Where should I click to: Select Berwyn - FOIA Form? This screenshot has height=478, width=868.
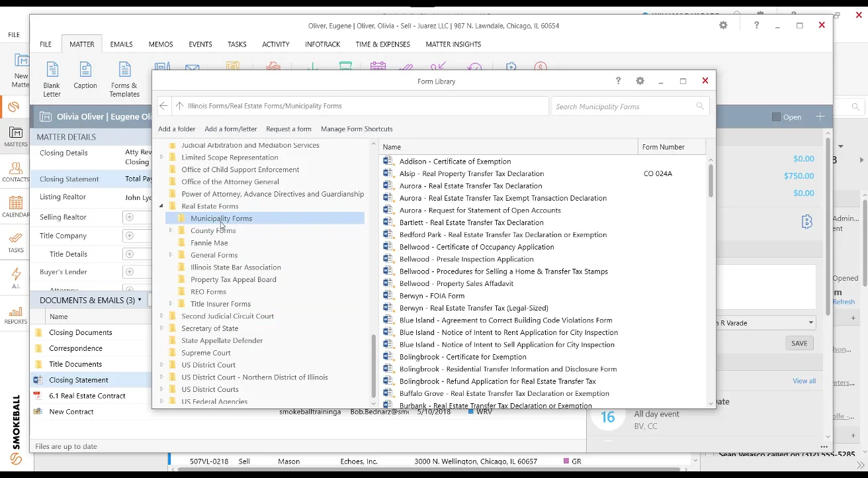click(432, 296)
